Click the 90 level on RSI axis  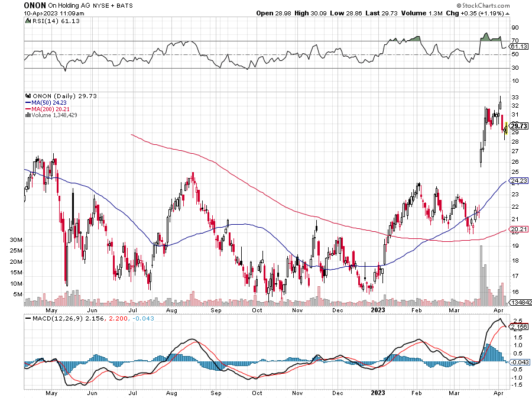coord(515,27)
